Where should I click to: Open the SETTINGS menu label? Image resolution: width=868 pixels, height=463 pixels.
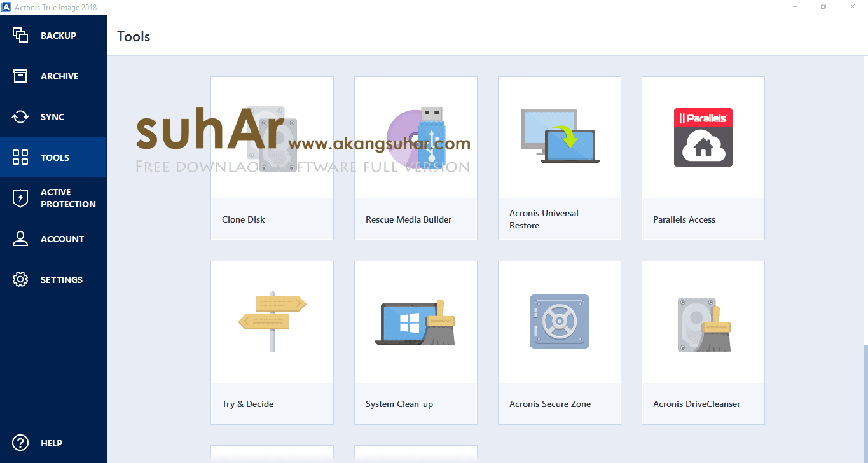coord(62,280)
